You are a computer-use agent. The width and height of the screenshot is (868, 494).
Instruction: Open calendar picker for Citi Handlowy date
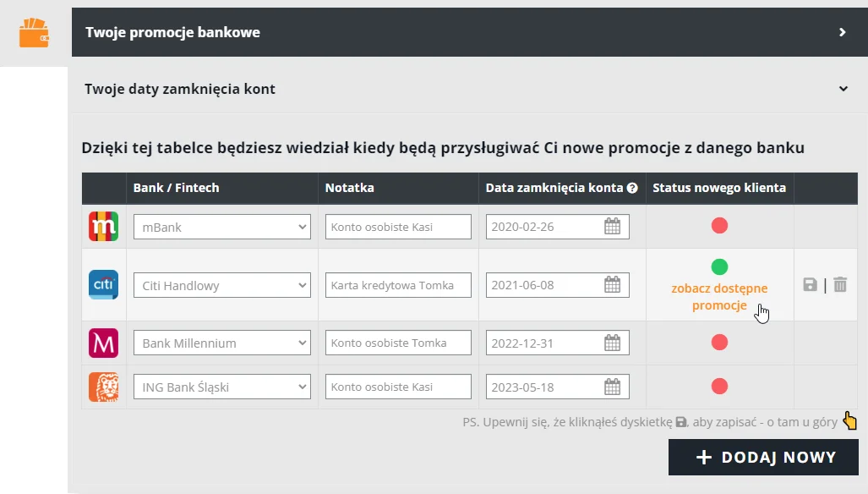tap(613, 285)
